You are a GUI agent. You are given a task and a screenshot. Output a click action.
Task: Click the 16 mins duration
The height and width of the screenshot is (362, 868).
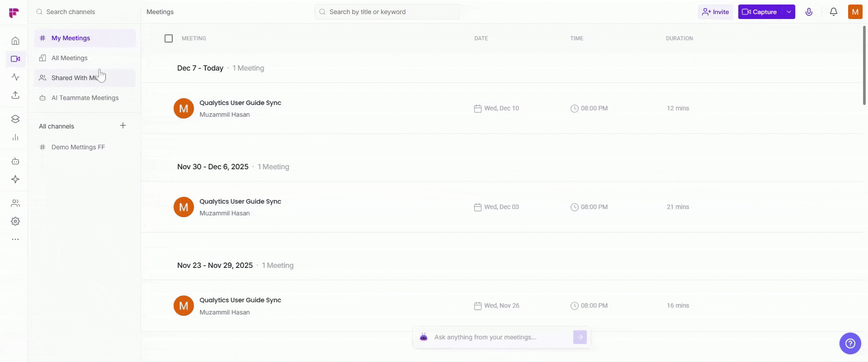(678, 305)
